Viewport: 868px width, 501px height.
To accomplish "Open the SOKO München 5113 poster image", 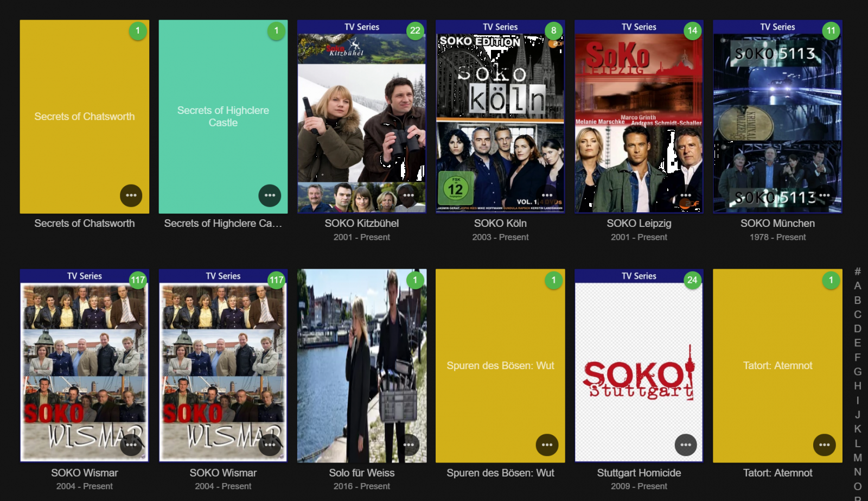I will coord(777,117).
